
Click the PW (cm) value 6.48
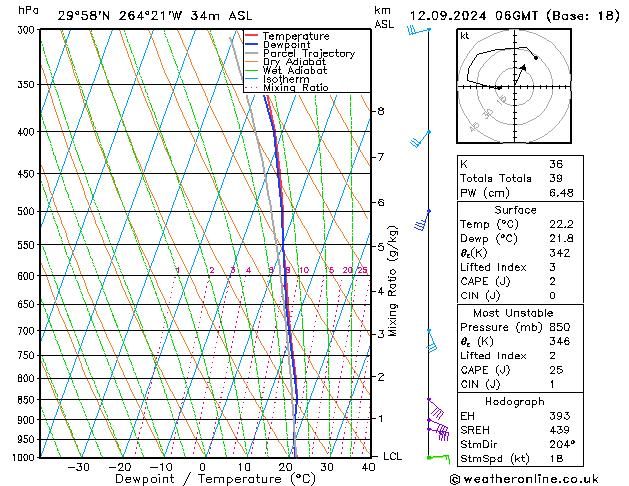click(x=561, y=193)
